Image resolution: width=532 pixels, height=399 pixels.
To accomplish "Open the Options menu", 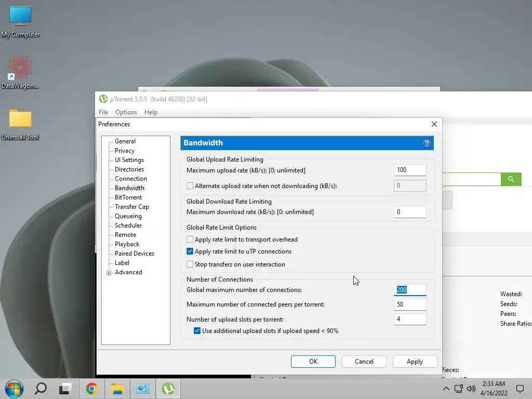I will [x=126, y=112].
